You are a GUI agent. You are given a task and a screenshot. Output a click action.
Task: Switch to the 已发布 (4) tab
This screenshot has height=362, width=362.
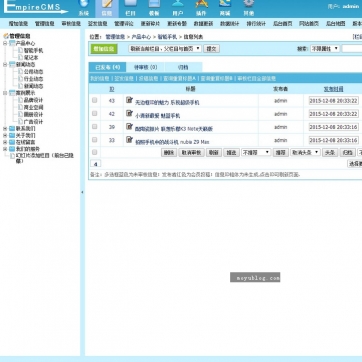(x=107, y=67)
